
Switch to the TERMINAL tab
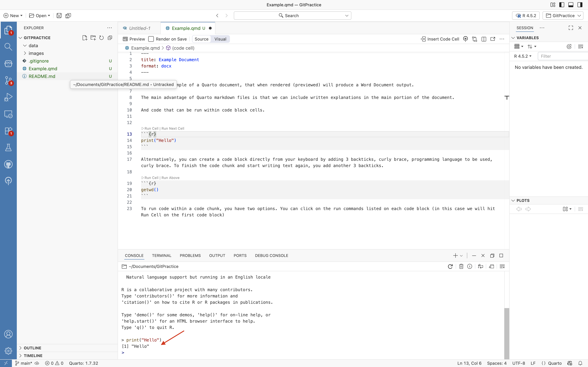162,256
